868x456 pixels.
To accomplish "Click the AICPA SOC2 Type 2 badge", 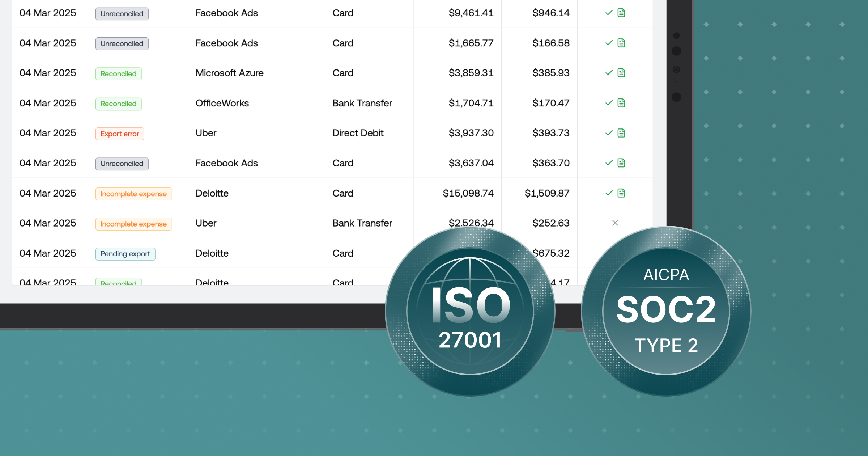I will click(x=666, y=311).
